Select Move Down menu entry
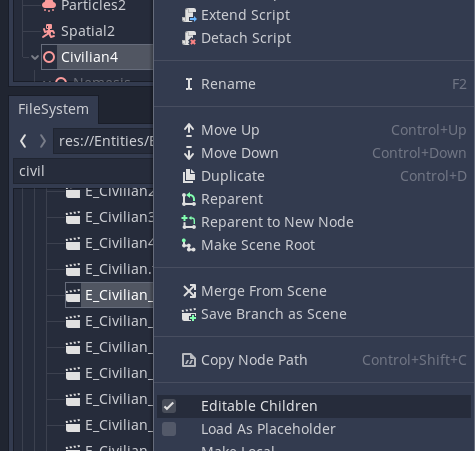The width and height of the screenshot is (475, 451). click(314, 153)
